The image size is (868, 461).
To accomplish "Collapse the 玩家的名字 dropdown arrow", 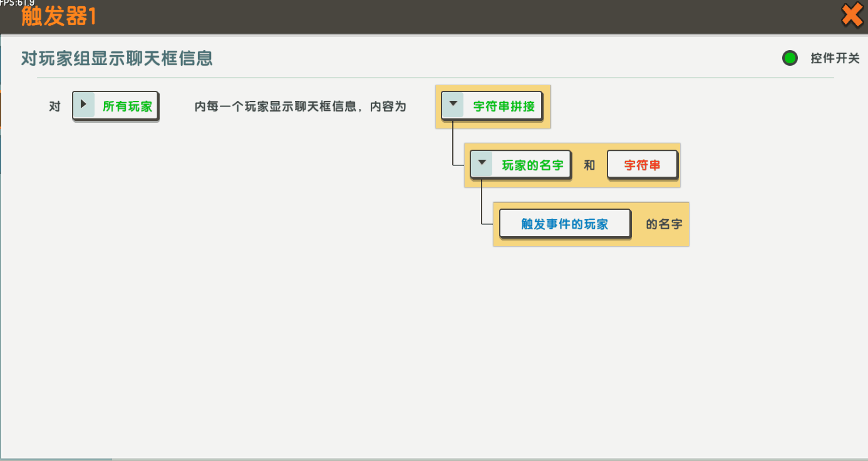I will (x=482, y=164).
